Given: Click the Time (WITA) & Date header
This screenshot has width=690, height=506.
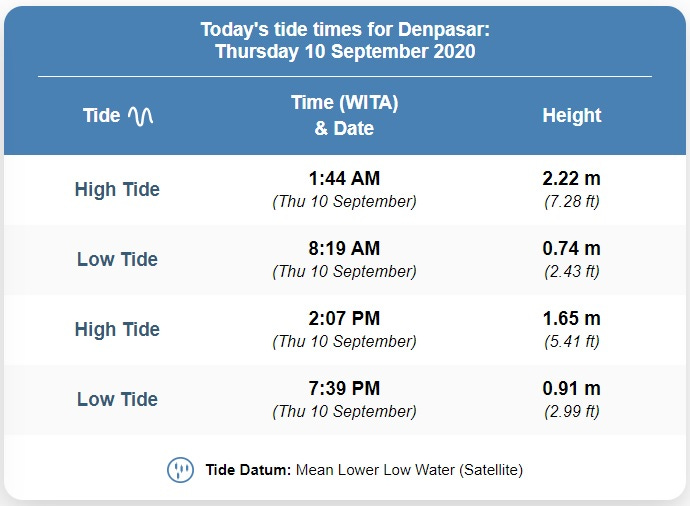Looking at the screenshot, I should click(x=345, y=115).
